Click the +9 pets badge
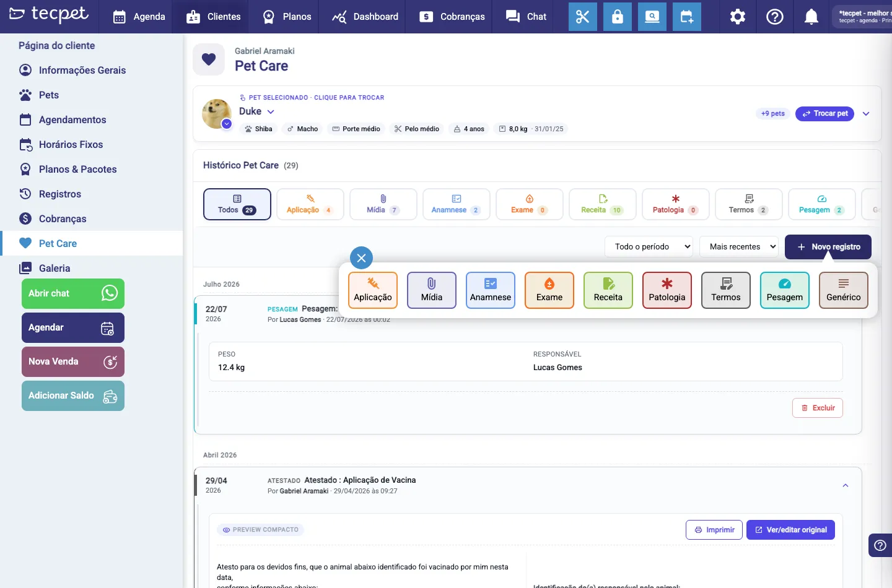The width and height of the screenshot is (892, 588). coord(773,113)
